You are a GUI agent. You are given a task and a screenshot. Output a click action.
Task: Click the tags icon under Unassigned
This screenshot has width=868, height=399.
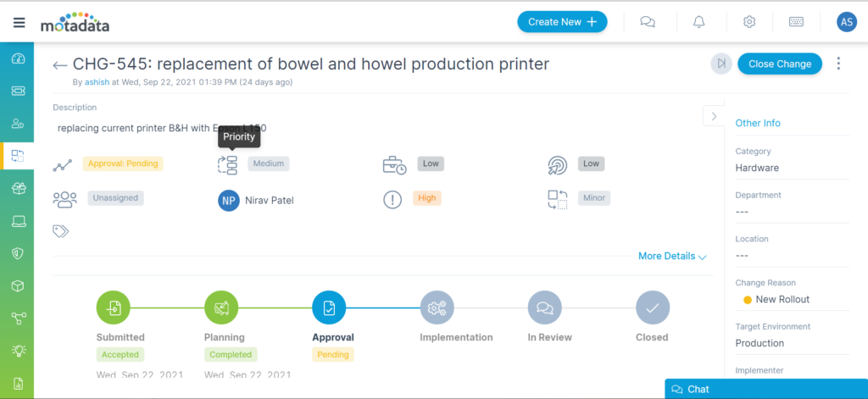point(60,230)
